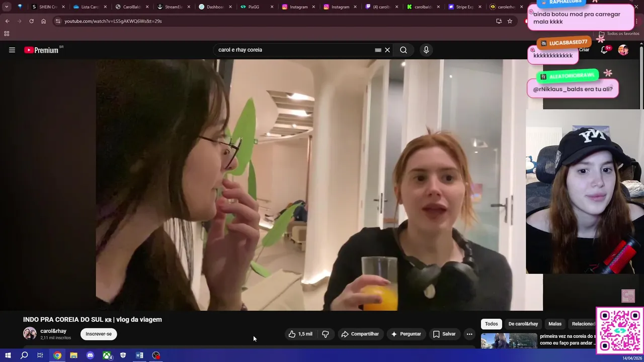This screenshot has width=644, height=362.
Task: Open Windows Start menu
Action: (8, 355)
